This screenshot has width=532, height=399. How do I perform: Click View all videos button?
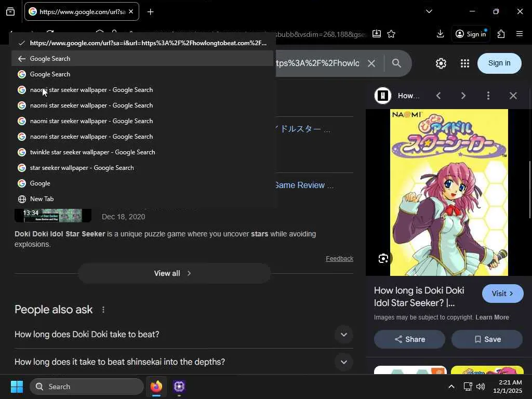click(x=175, y=273)
